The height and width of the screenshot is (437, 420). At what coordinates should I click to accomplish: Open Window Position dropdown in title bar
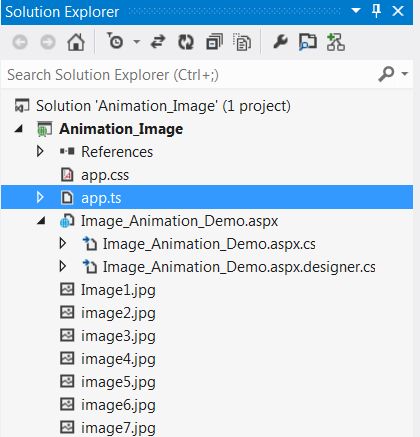(x=356, y=11)
